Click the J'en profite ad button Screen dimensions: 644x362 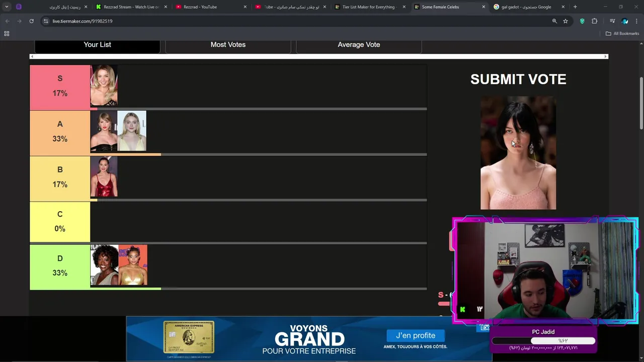[416, 335]
